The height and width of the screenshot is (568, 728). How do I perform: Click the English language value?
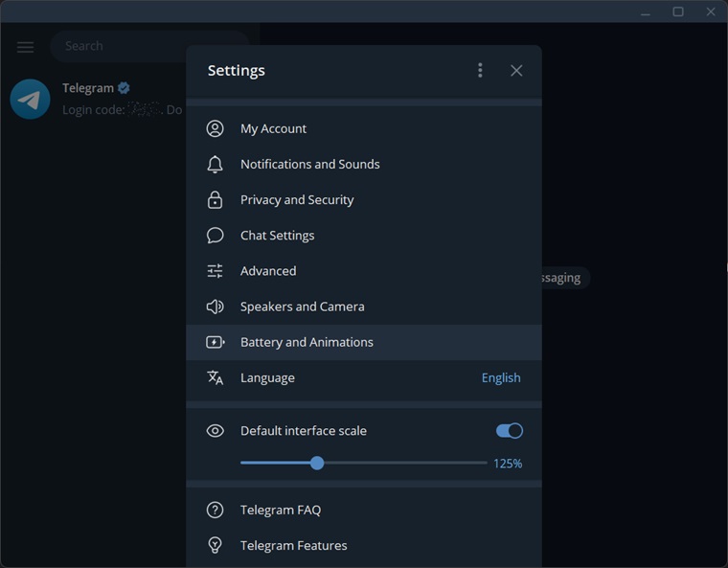point(501,378)
